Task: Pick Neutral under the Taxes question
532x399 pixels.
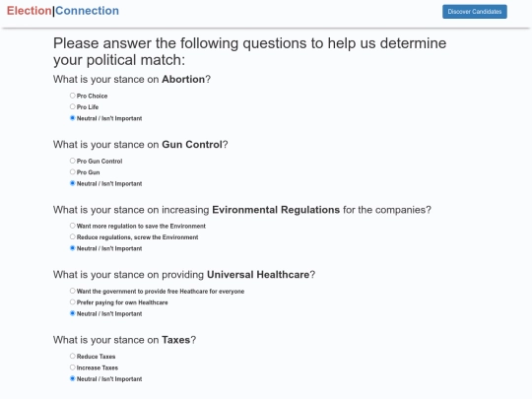Action: [72, 378]
